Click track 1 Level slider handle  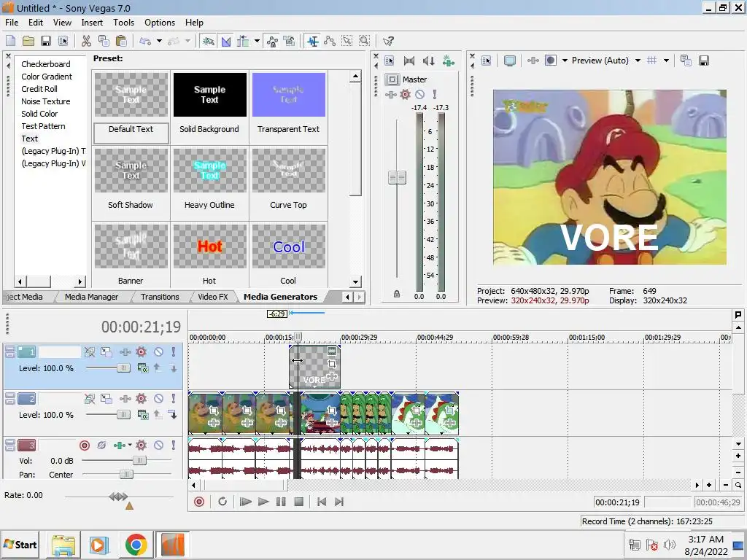123,367
